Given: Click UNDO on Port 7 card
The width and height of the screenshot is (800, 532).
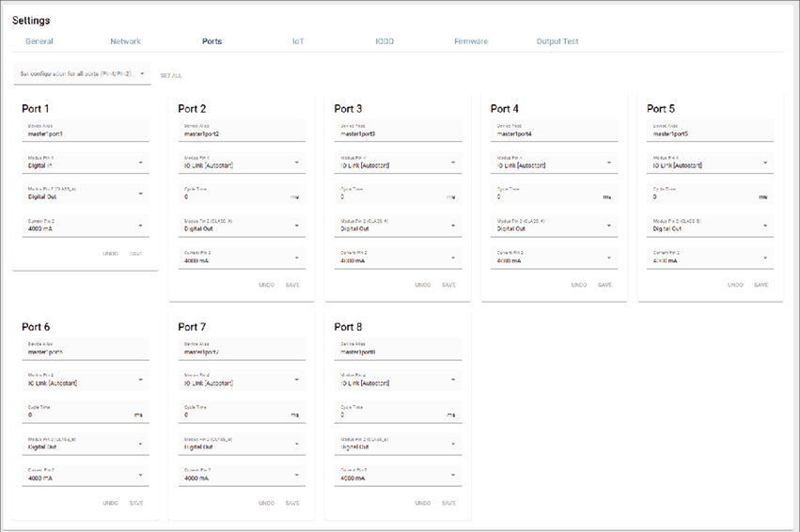Looking at the screenshot, I should click(266, 503).
